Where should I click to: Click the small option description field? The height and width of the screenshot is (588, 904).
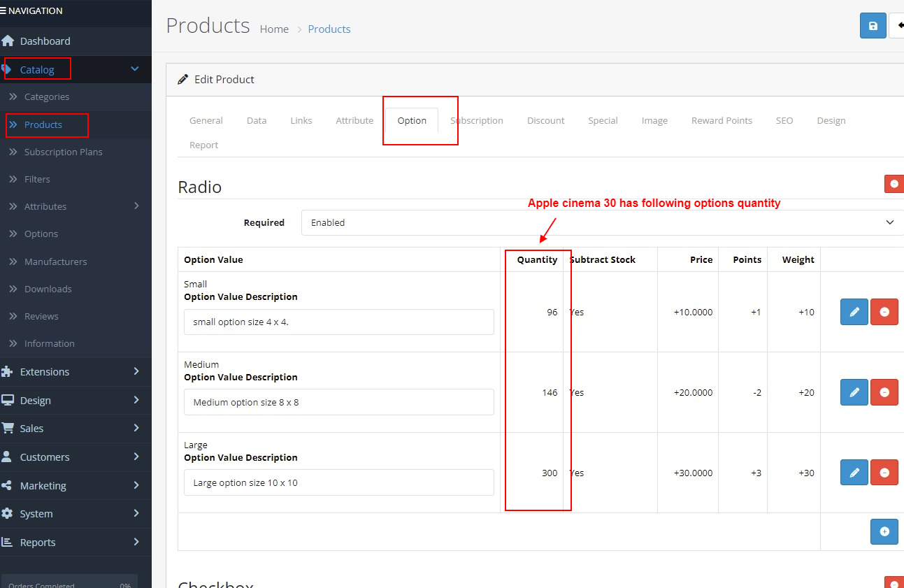[x=339, y=322]
